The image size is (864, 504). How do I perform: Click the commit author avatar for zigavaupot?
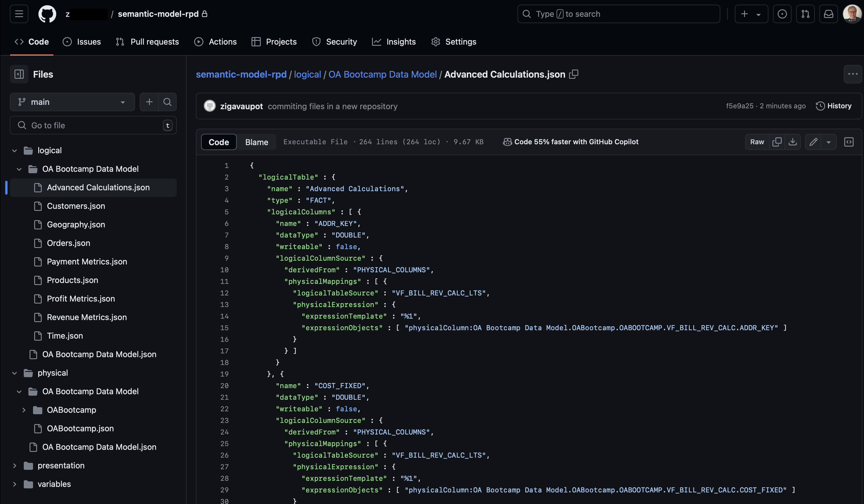click(x=210, y=106)
